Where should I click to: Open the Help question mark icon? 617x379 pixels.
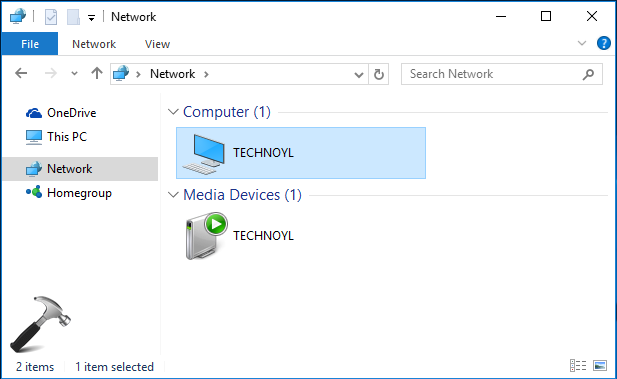point(604,43)
